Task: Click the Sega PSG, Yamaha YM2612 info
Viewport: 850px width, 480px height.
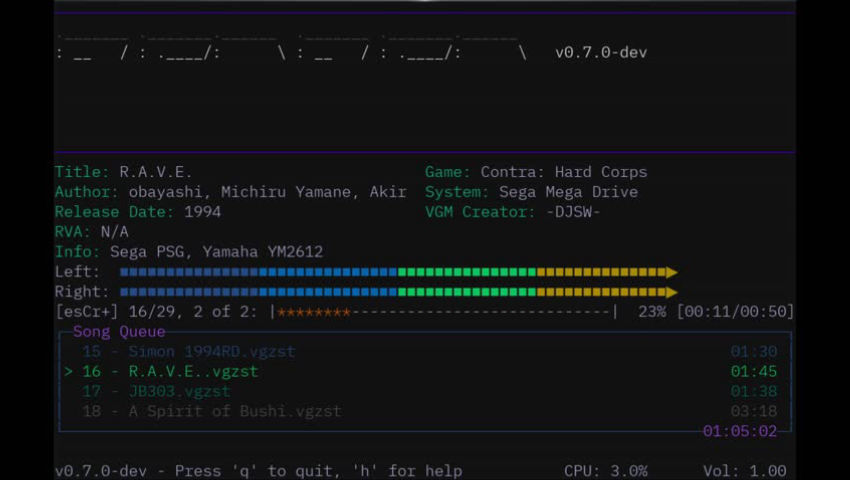Action: point(216,252)
